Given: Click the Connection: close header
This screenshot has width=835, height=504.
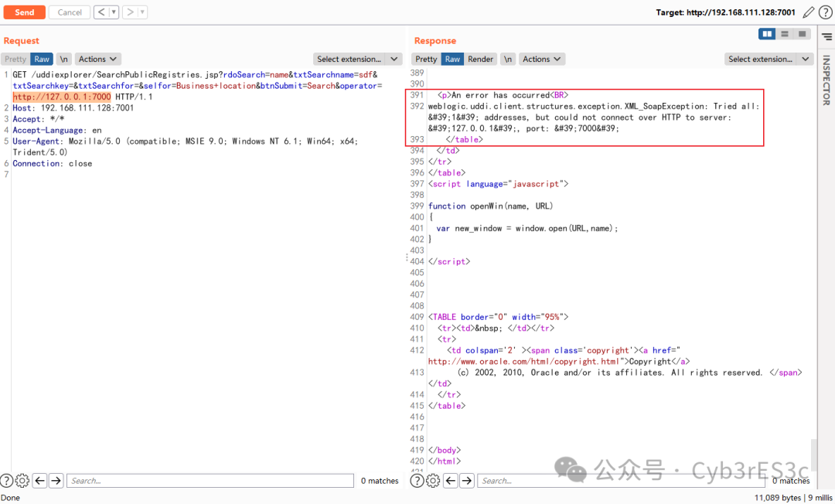Looking at the screenshot, I should click(53, 163).
